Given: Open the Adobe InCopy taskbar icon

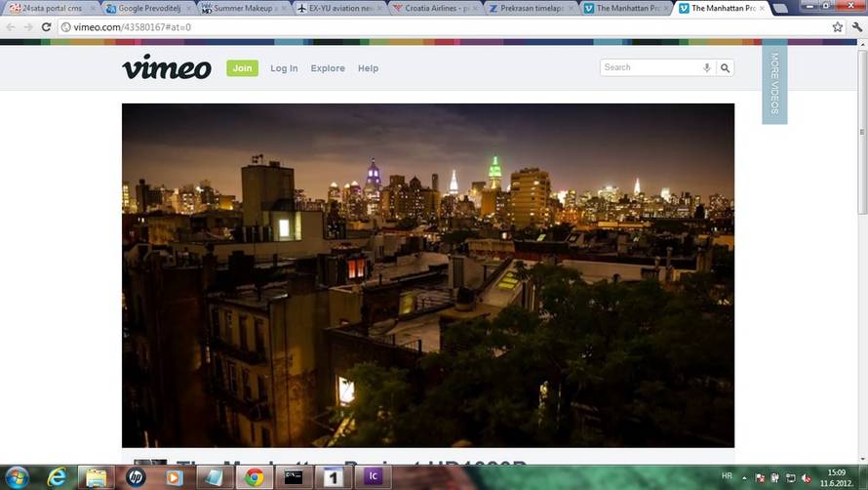Looking at the screenshot, I should [373, 477].
